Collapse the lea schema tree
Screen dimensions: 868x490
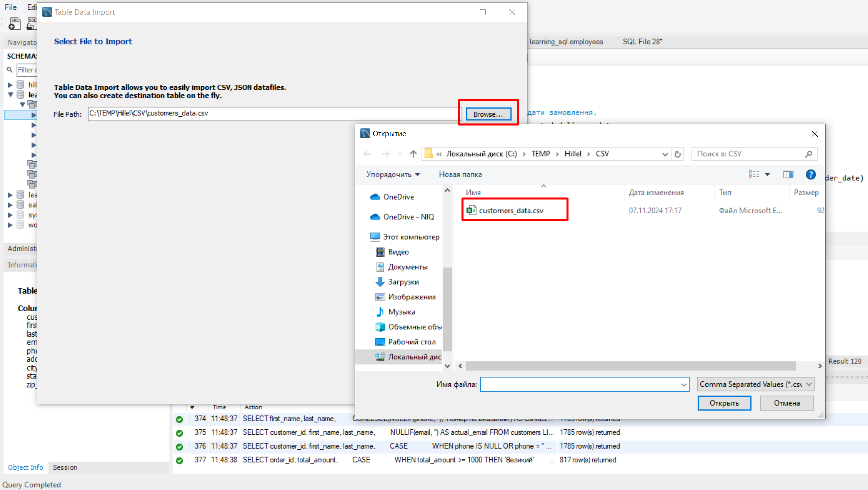click(10, 94)
